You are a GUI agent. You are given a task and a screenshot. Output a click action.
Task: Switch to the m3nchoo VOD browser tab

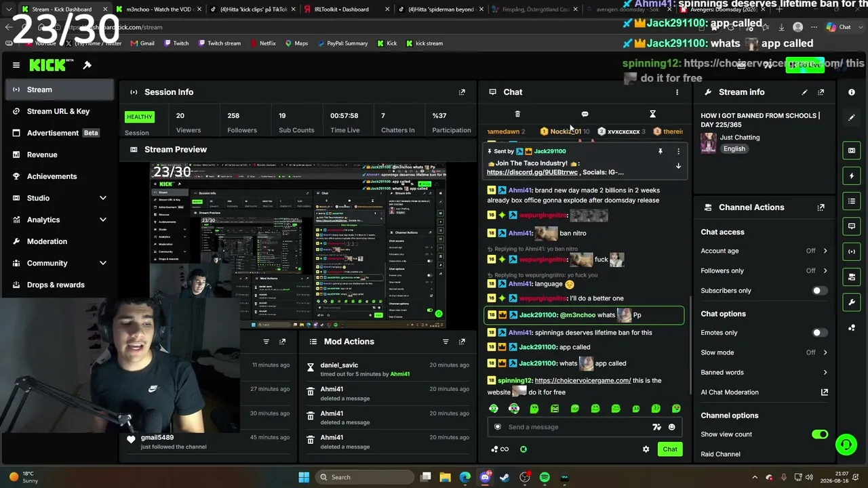[158, 9]
